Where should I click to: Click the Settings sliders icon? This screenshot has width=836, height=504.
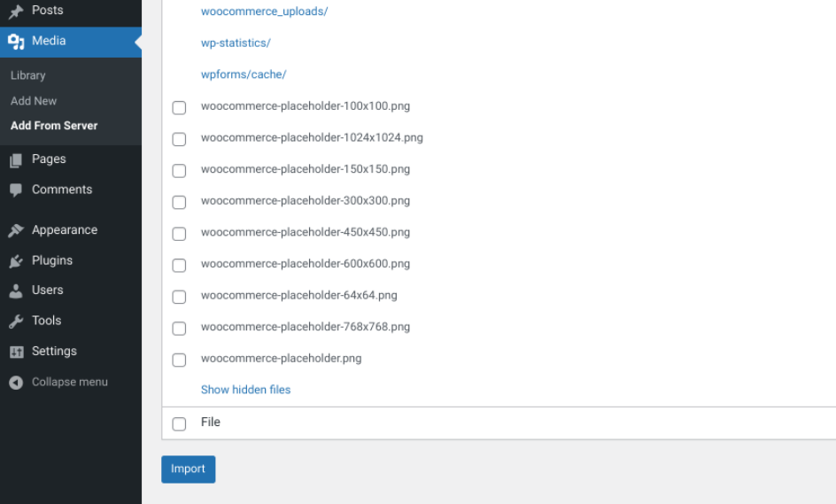click(x=16, y=352)
